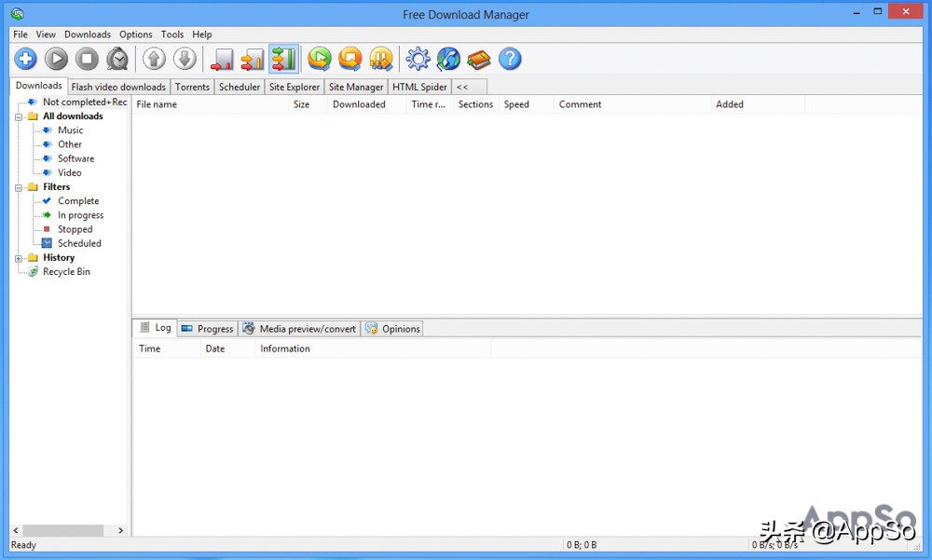Click the move download up arrow icon
The image size is (932, 560).
coord(154,59)
